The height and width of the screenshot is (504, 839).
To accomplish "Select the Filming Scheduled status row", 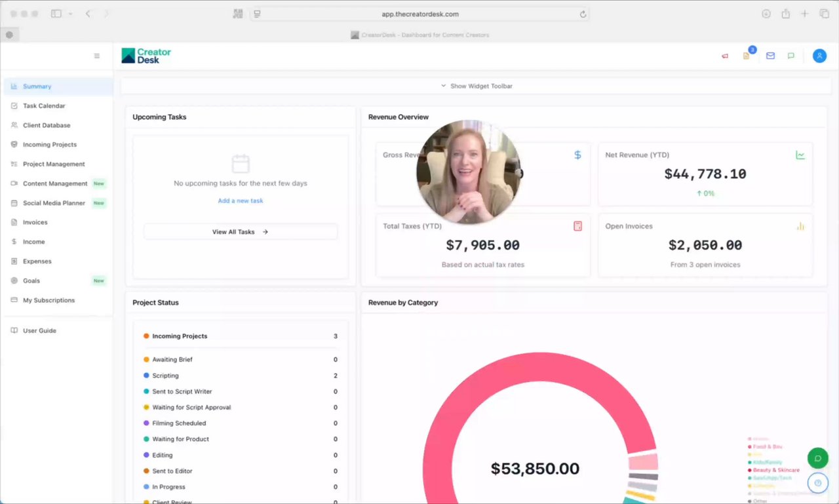I will coord(241,423).
